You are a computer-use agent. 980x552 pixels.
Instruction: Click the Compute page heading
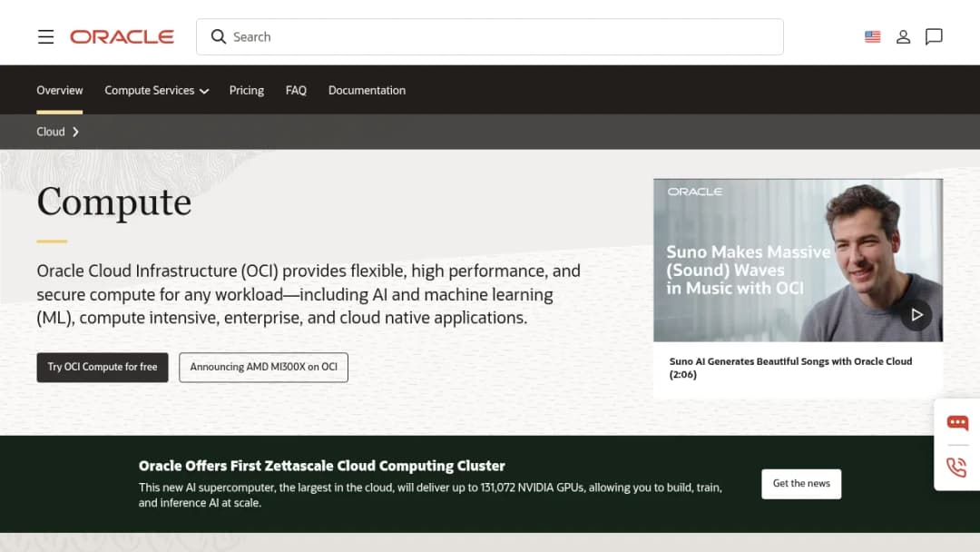click(113, 202)
